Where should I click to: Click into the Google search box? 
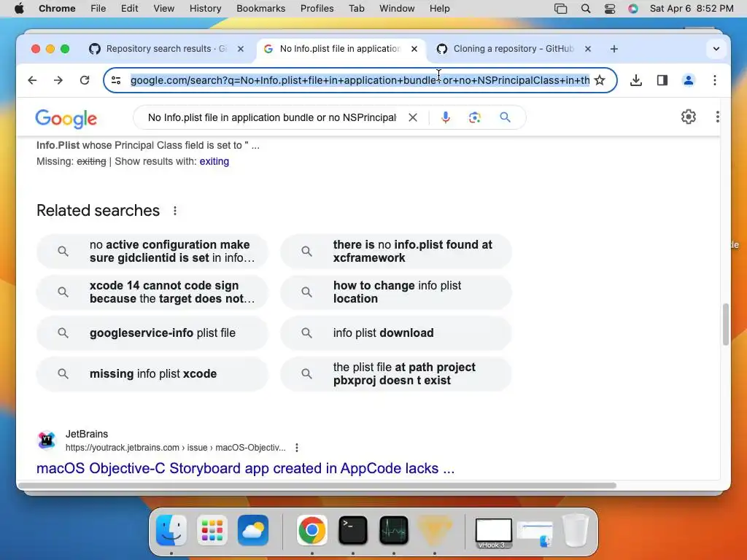pyautogui.click(x=271, y=117)
